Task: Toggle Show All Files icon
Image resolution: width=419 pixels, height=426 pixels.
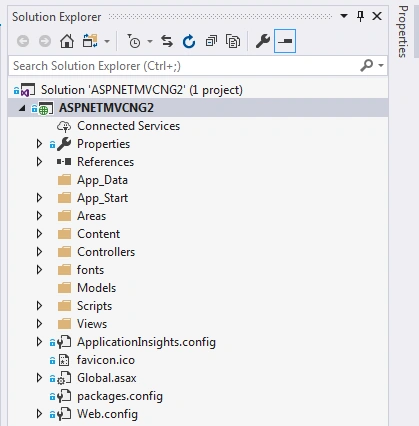Action: coord(233,41)
